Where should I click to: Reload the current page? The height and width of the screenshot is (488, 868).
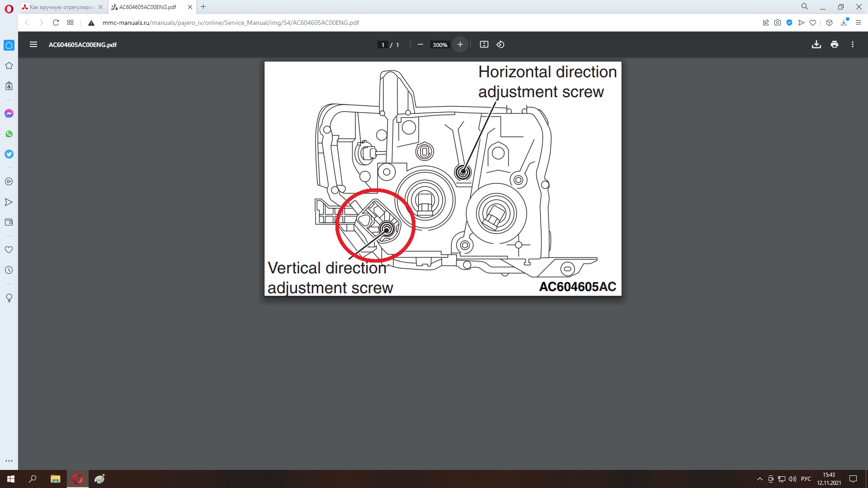(x=56, y=23)
